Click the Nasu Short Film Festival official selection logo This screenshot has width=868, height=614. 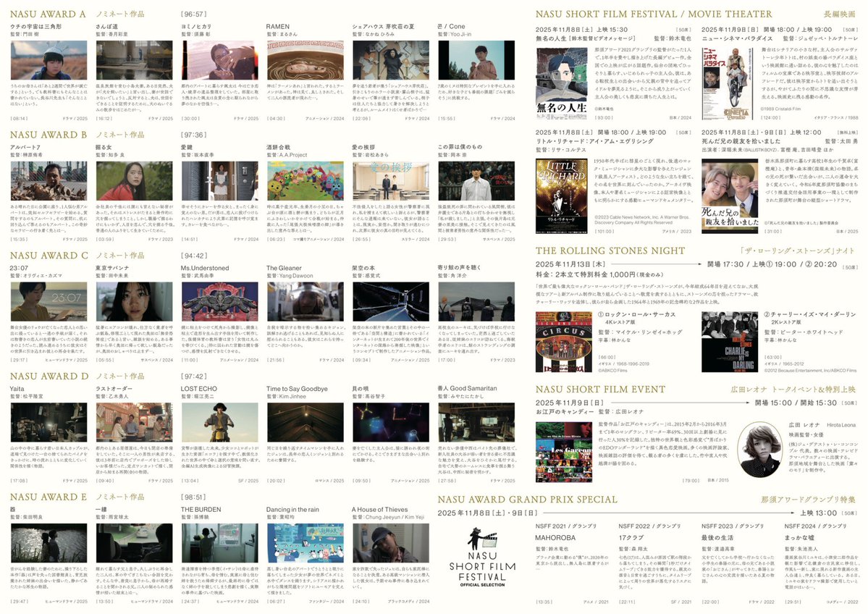tap(482, 556)
